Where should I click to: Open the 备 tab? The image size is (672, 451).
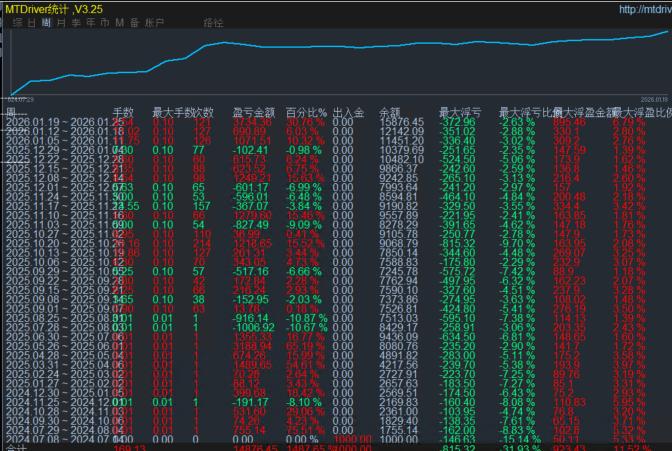click(x=135, y=23)
